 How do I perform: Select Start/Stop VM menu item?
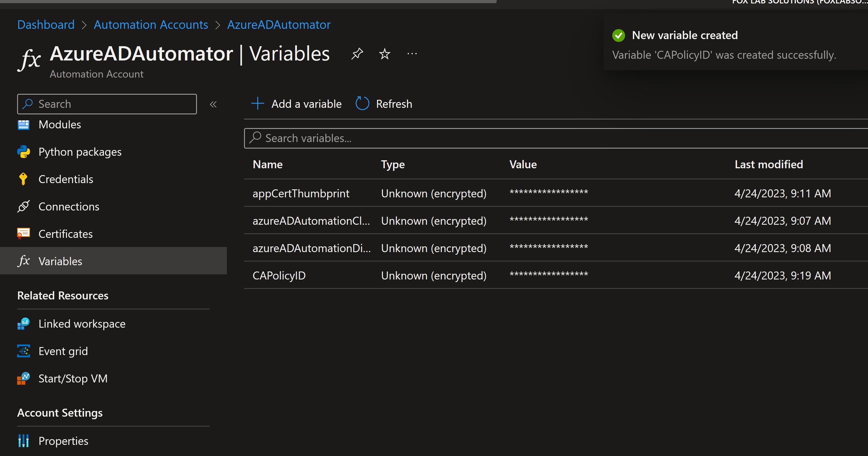[x=73, y=378]
